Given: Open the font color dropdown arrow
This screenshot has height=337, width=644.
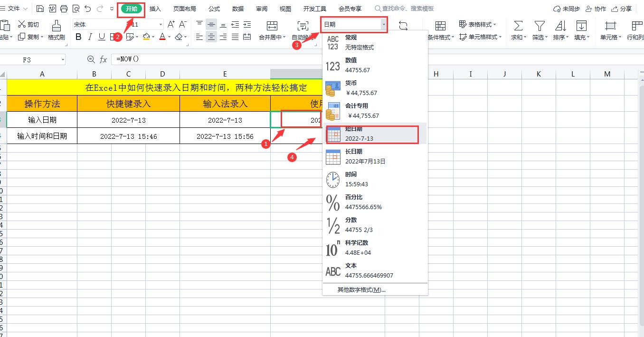Looking at the screenshot, I should (169, 37).
